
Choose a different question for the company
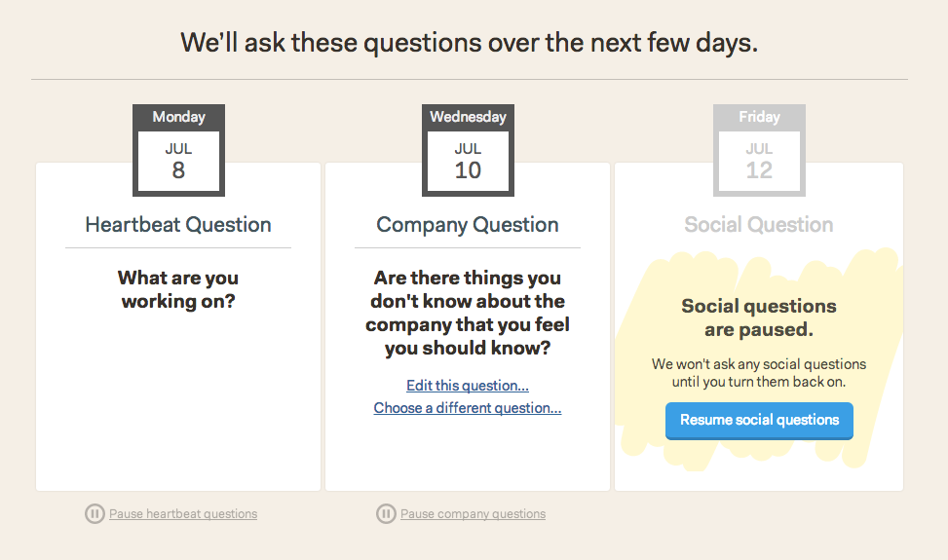pyautogui.click(x=468, y=408)
